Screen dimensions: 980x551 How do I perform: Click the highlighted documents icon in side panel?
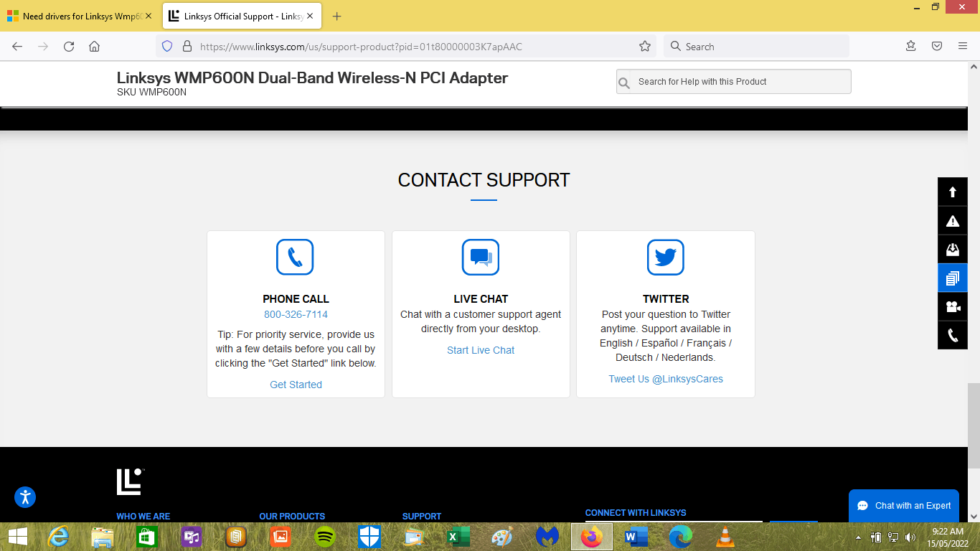[x=953, y=278]
